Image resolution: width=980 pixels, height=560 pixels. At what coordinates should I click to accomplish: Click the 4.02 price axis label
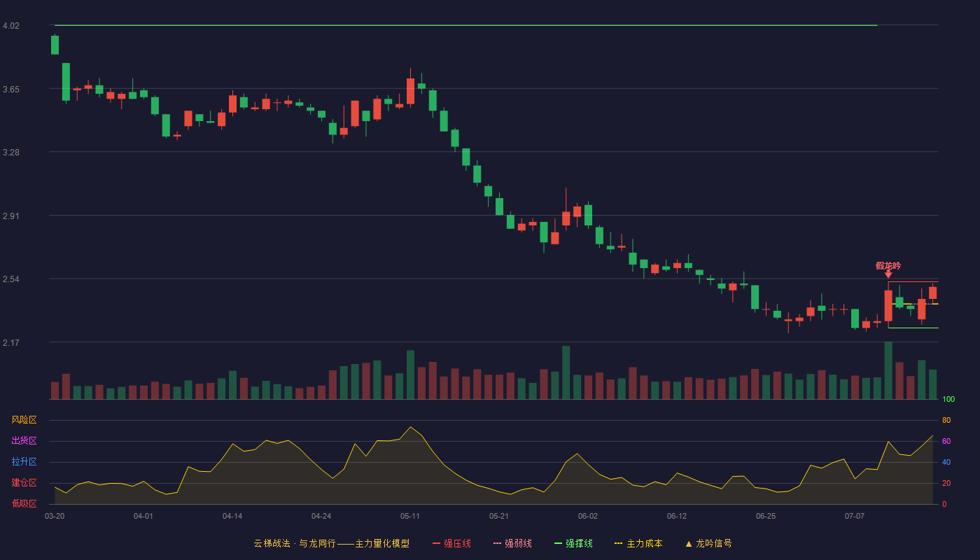11,26
